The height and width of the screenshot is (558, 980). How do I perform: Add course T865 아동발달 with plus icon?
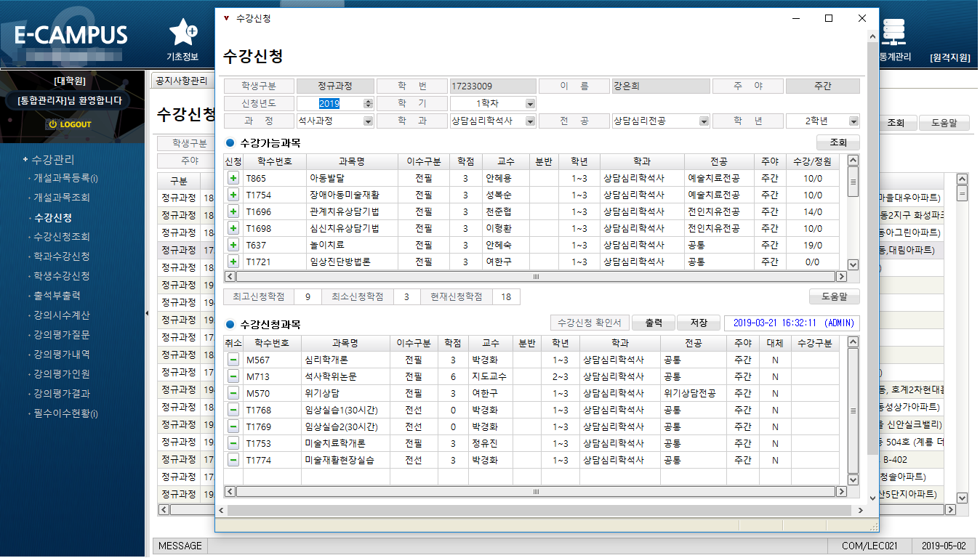233,178
